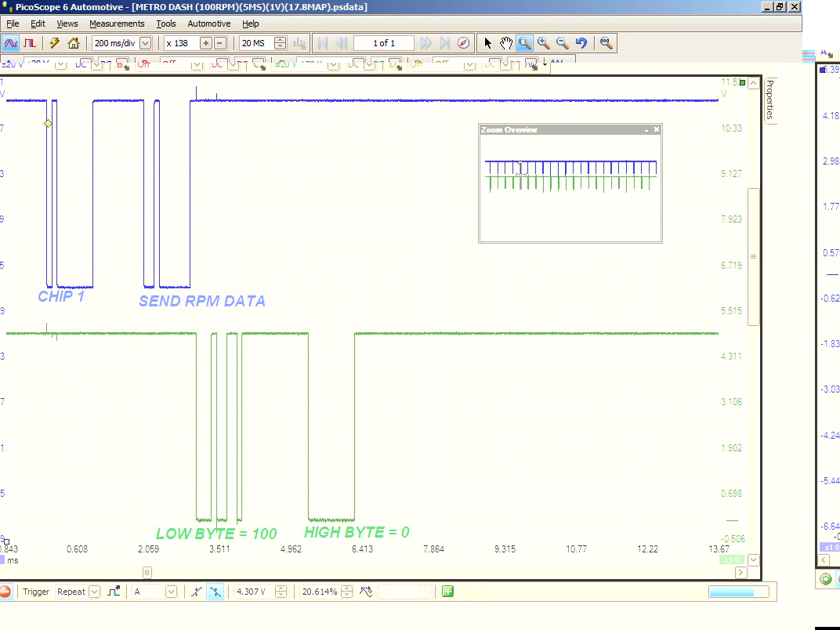Open the Buffer Navigator compass icon
This screenshot has height=630, width=840.
pyautogui.click(x=463, y=43)
